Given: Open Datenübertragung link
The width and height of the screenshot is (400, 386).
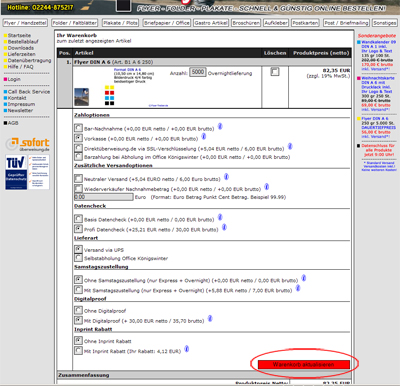Looking at the screenshot, I should [29, 60].
